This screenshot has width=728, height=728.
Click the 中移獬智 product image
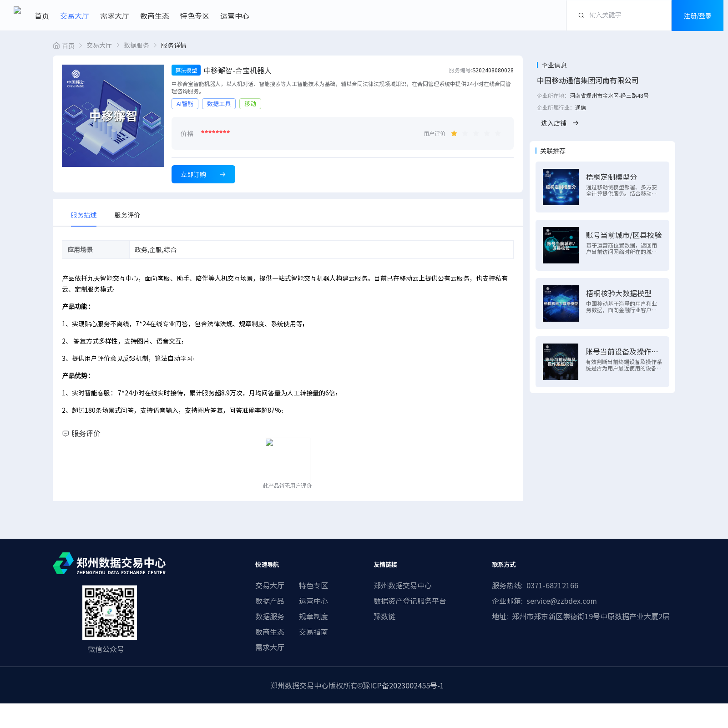[x=113, y=116]
